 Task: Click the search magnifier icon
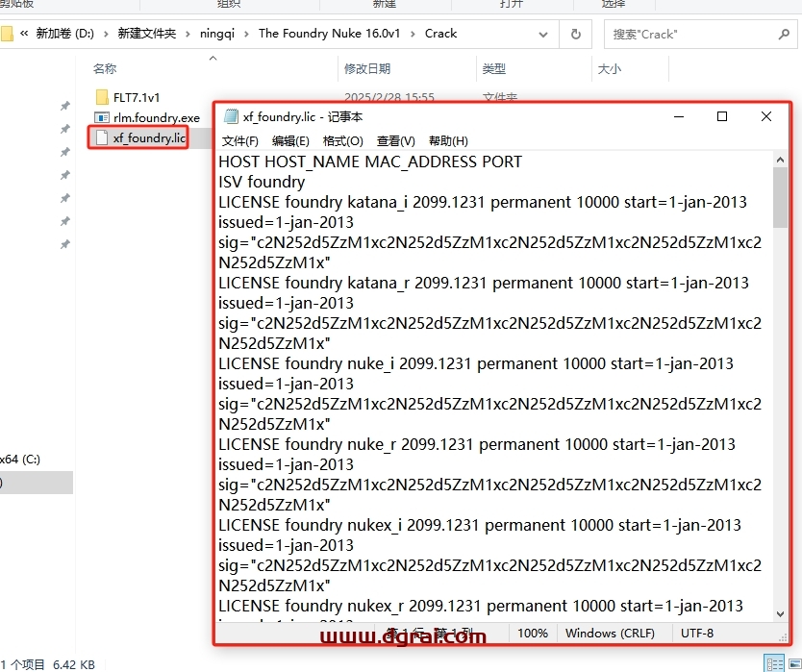[784, 35]
